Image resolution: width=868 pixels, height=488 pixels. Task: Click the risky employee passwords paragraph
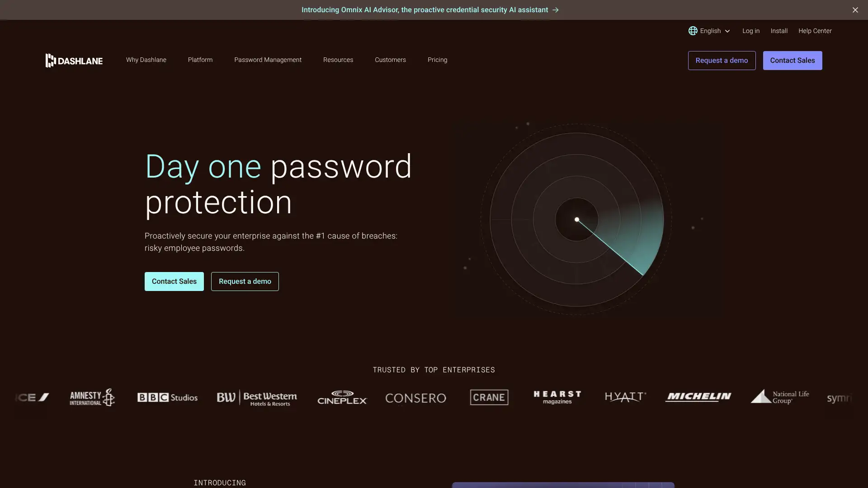pos(271,242)
